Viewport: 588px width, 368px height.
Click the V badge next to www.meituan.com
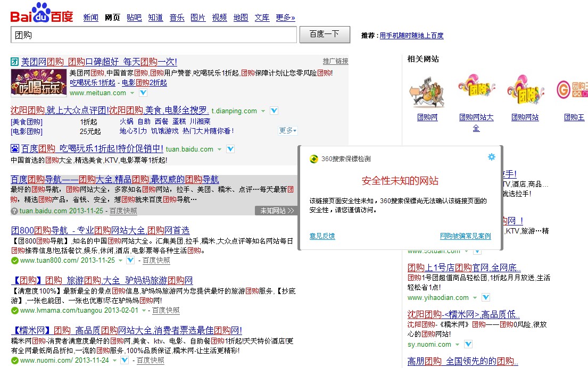tap(143, 93)
